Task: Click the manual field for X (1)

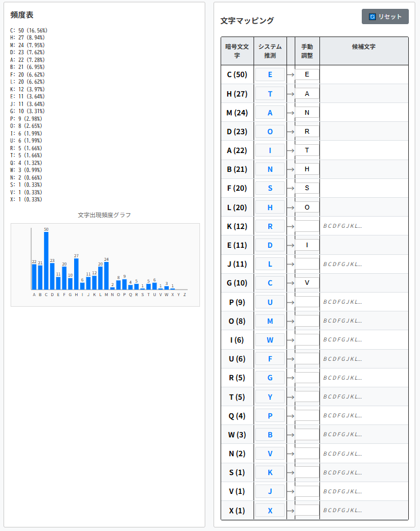Action: [x=307, y=510]
